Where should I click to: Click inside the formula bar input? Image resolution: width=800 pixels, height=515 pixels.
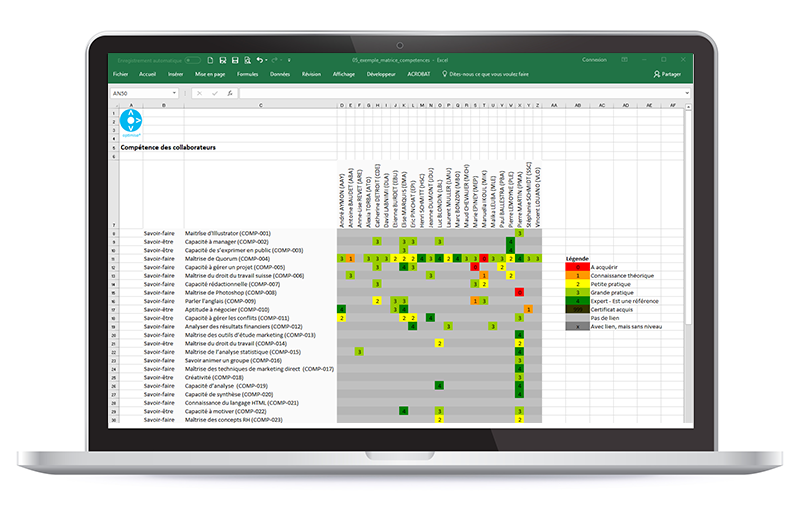tap(450, 93)
